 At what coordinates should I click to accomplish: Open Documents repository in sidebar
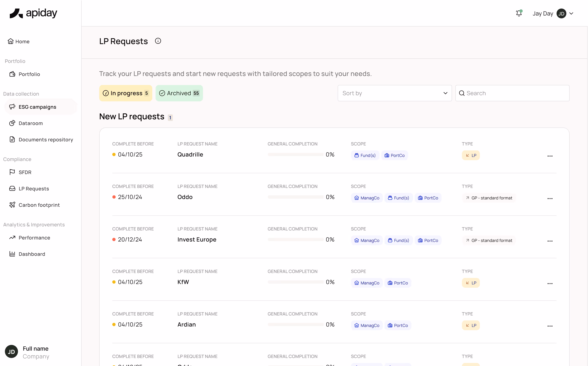click(x=46, y=140)
